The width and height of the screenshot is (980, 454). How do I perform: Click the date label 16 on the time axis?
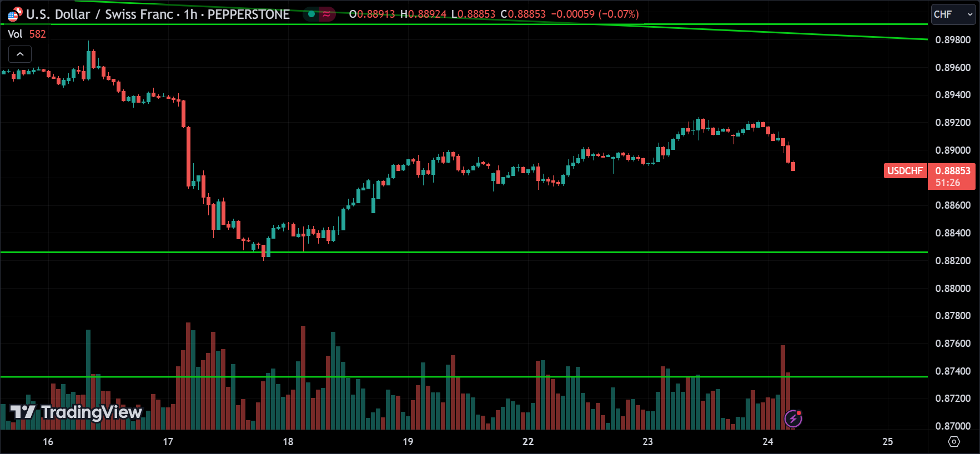(x=48, y=442)
